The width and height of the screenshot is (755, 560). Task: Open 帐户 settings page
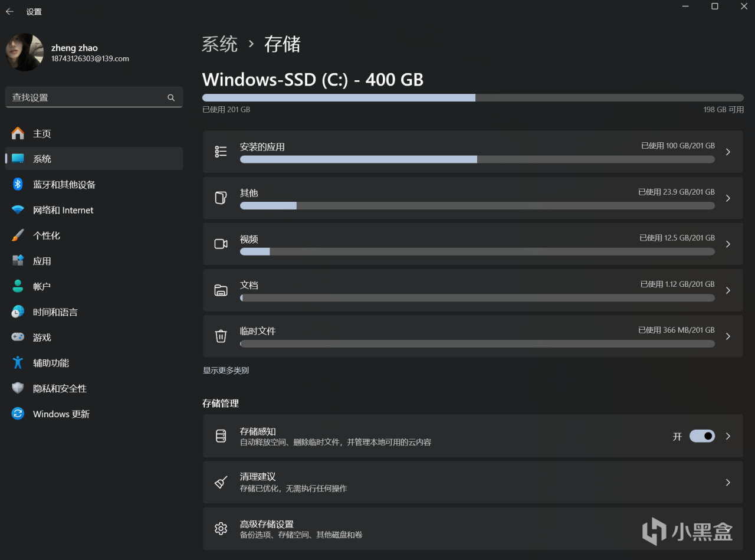(x=94, y=286)
